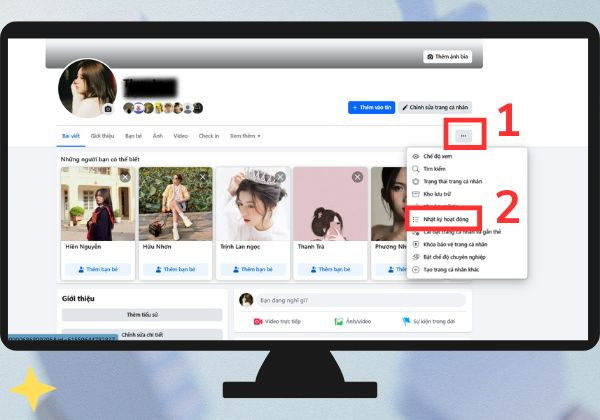Screen dimensions: 600x420
Task: Dismiss the Hiền Nguyễn suggestion card
Action: coord(125,177)
